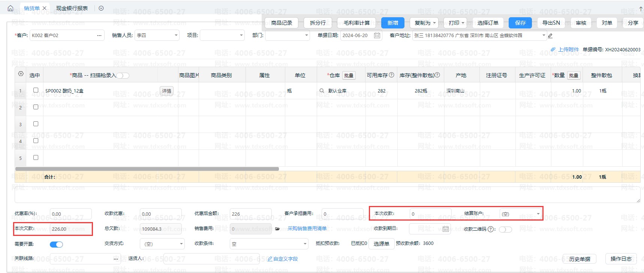Click the folder icon beside 销售费用
644x273 pixels.
(277, 229)
